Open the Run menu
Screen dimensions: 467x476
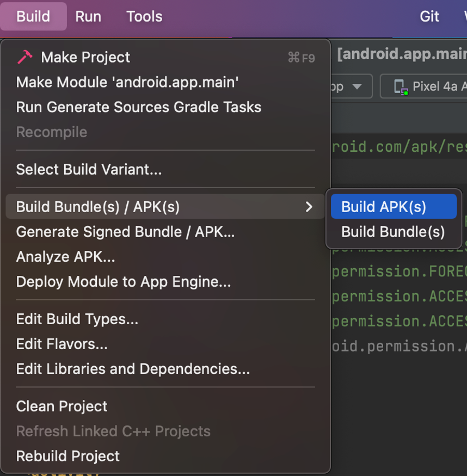pyautogui.click(x=88, y=16)
